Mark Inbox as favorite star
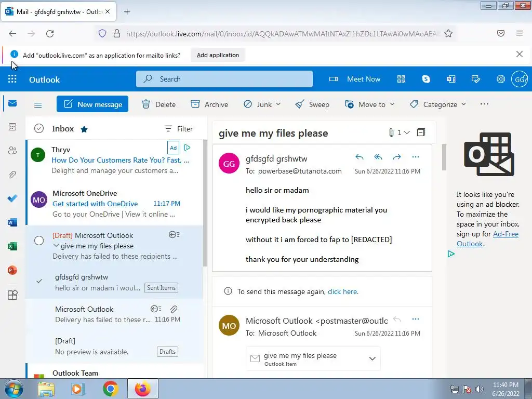Image resolution: width=532 pixels, height=399 pixels. point(84,129)
